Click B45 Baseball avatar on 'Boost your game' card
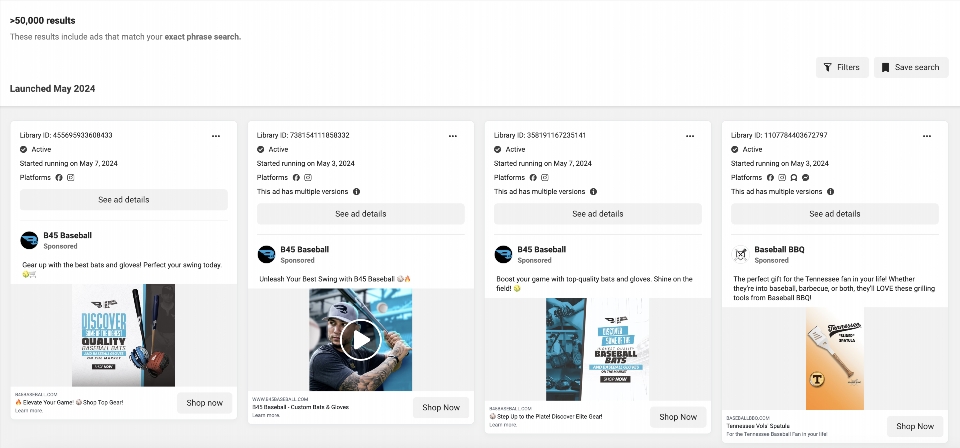The width and height of the screenshot is (960, 448). pos(503,254)
